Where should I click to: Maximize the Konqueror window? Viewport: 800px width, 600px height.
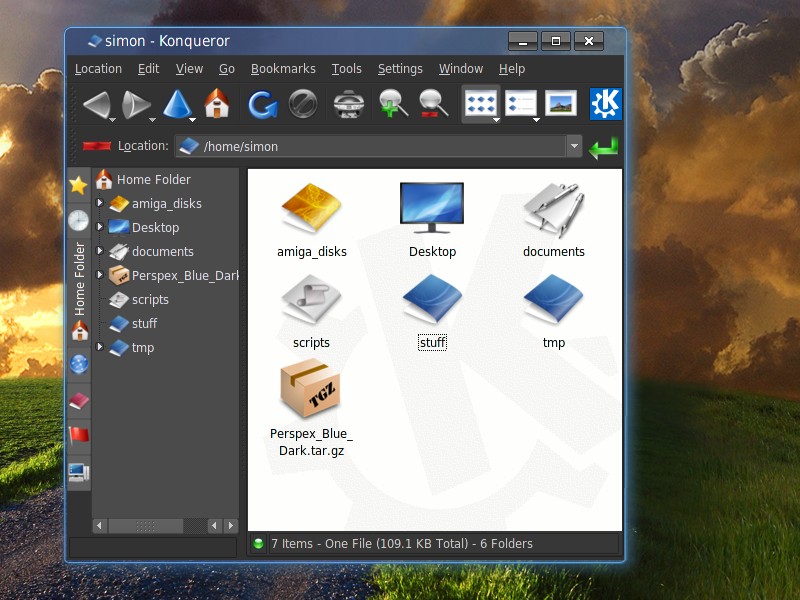click(556, 41)
